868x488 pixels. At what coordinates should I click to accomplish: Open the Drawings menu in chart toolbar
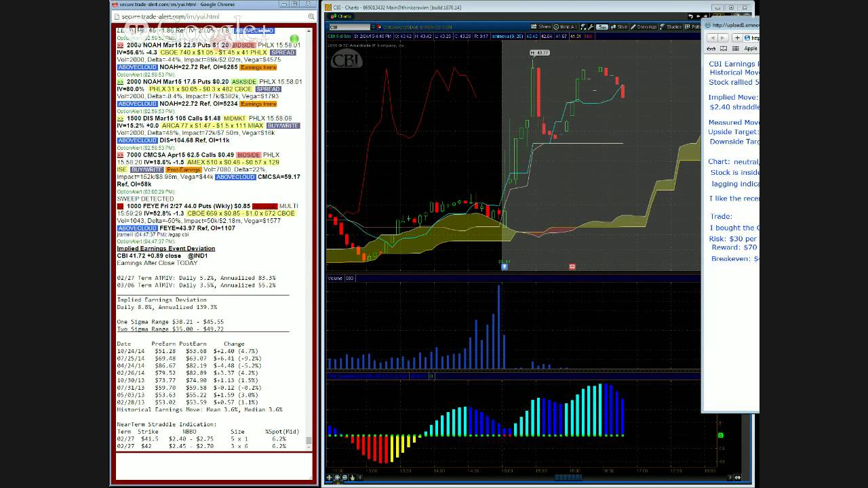(x=644, y=27)
